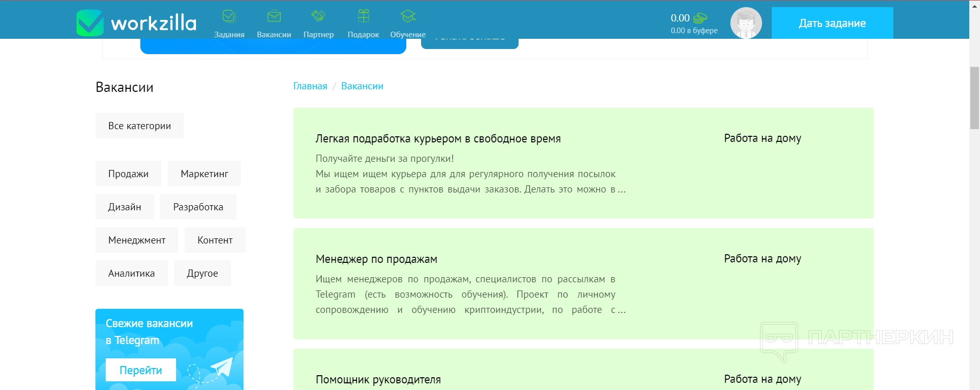Open vacancy Легкая подработка курьером в свободное время
This screenshot has width=980, height=390.
tap(438, 139)
